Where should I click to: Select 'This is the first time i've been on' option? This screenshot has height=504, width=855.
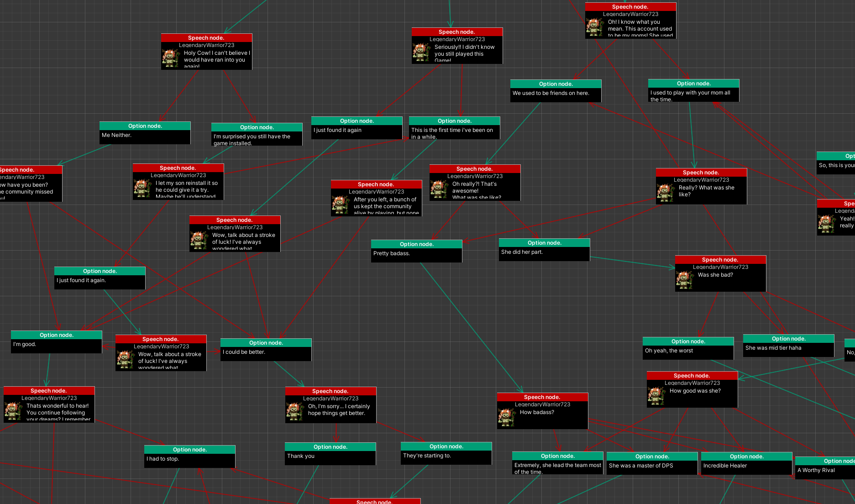click(455, 128)
